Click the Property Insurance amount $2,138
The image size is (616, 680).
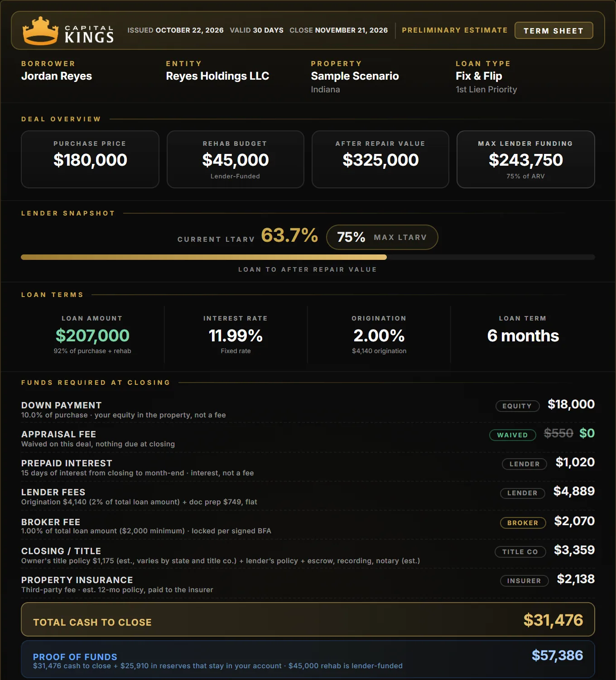(x=576, y=579)
